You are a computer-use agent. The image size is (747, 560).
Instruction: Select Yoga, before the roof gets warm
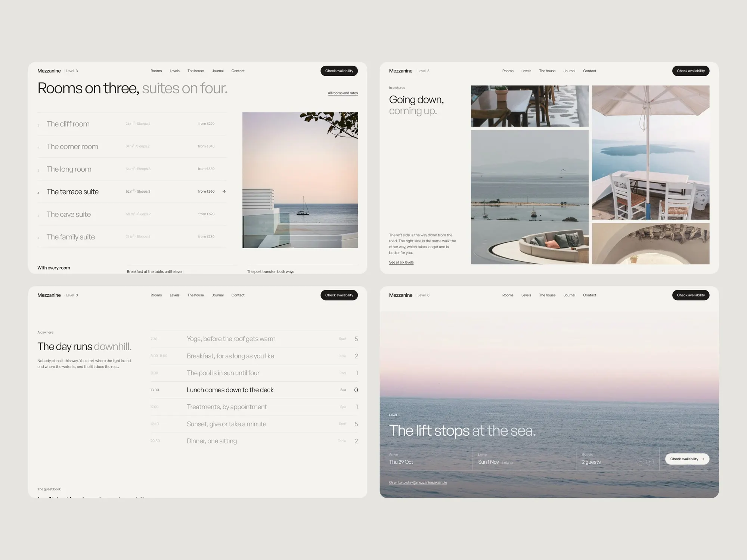[x=254, y=339]
